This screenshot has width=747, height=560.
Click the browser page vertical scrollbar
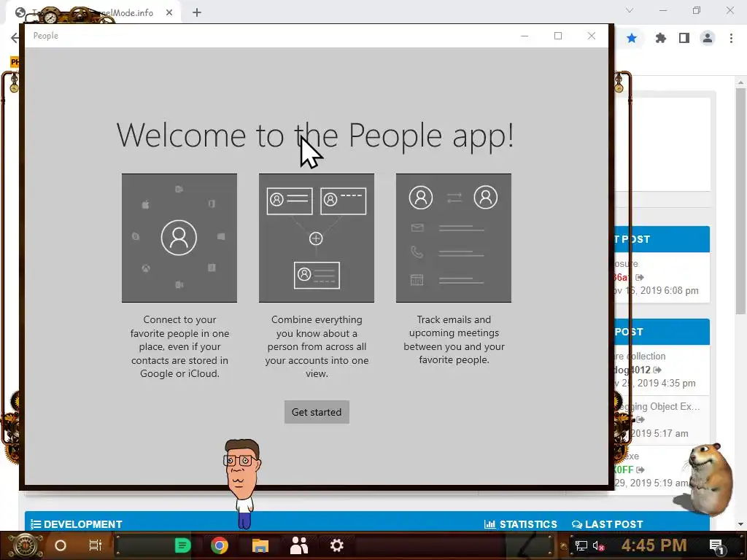[740, 201]
